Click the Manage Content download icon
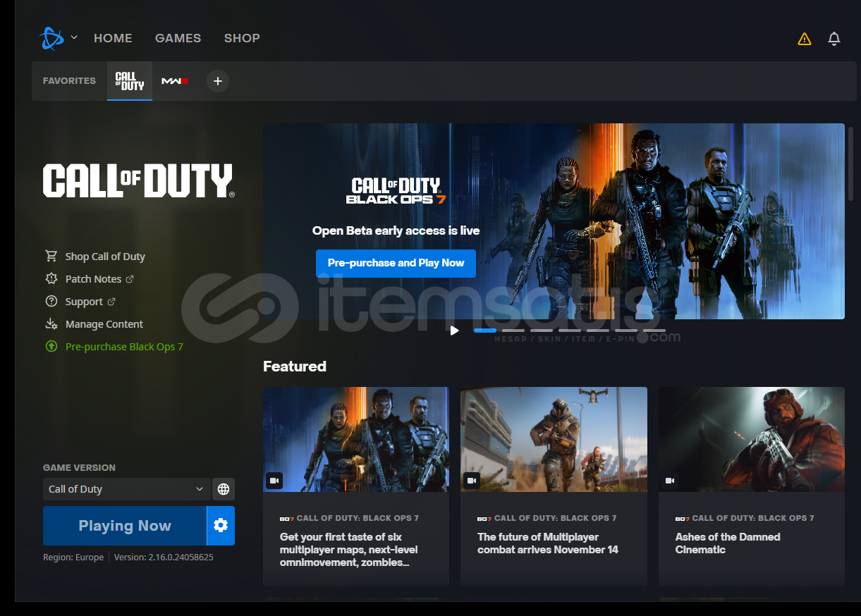The height and width of the screenshot is (616, 861). pos(51,324)
